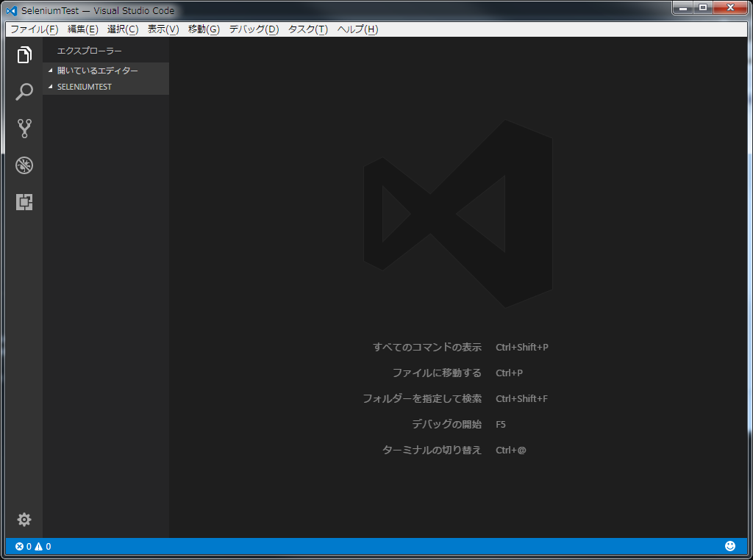Click the フォルダーを指定して検索 hint text
The width and height of the screenshot is (753, 560).
[422, 399]
